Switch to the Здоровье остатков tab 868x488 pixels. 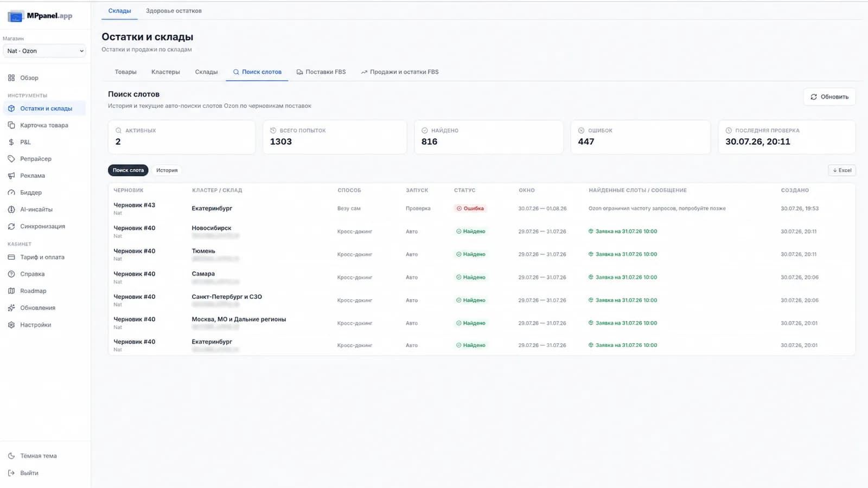click(174, 11)
